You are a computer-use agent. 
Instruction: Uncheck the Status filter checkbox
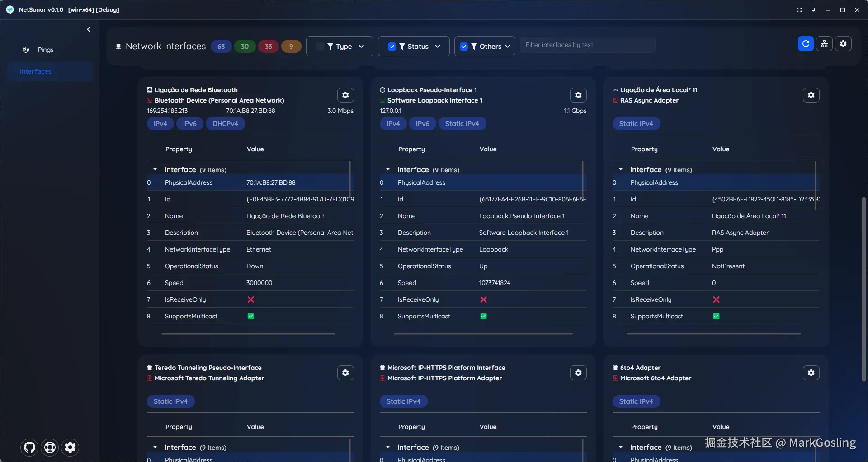tap(392, 47)
